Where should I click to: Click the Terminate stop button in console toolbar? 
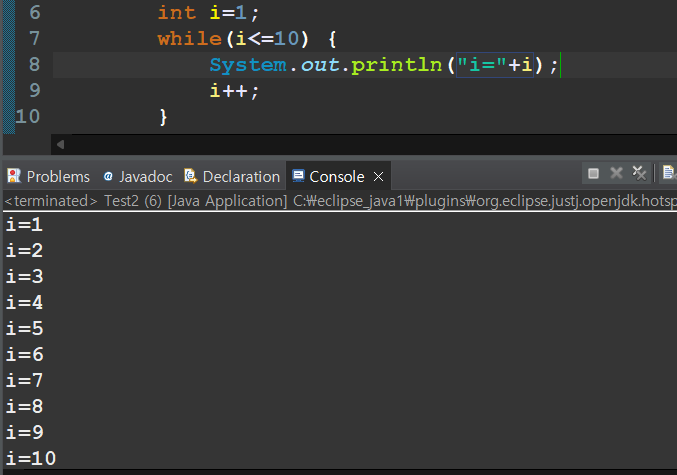coord(593,174)
